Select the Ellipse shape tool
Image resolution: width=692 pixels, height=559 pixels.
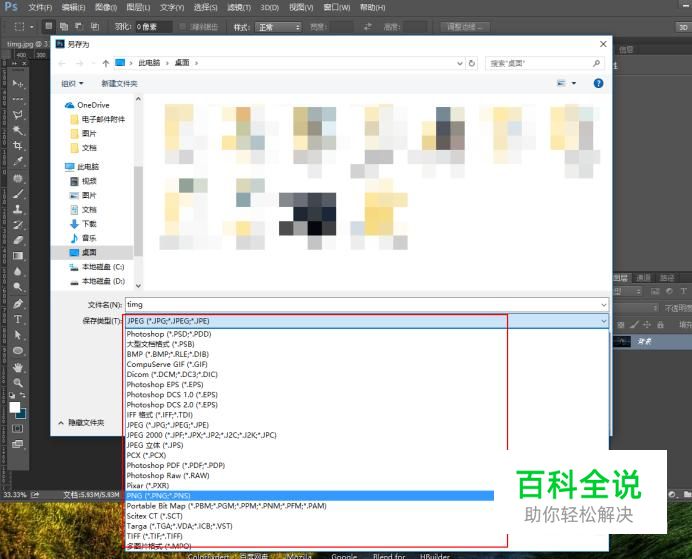(x=18, y=351)
